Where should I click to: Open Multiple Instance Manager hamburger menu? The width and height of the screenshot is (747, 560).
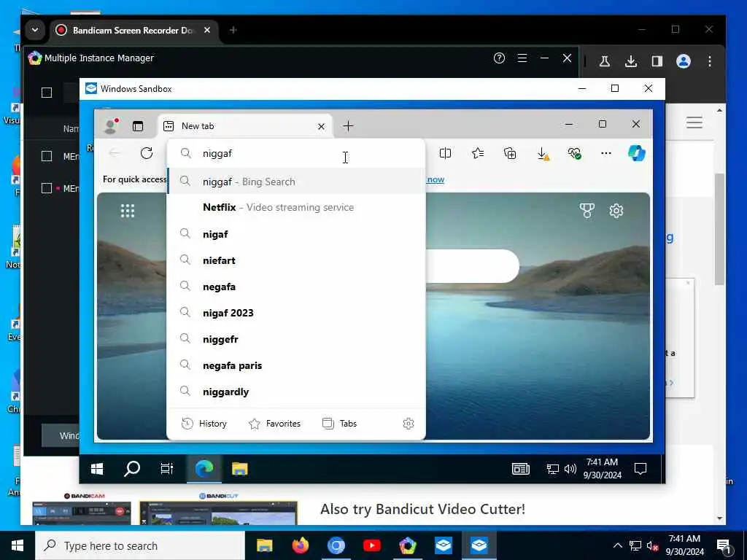[x=522, y=58]
